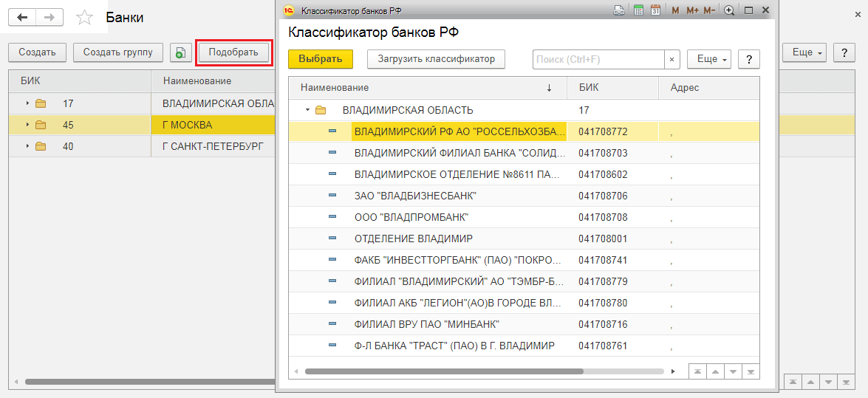
Task: Go back with the left arrow in Банки window
Action: point(22,18)
